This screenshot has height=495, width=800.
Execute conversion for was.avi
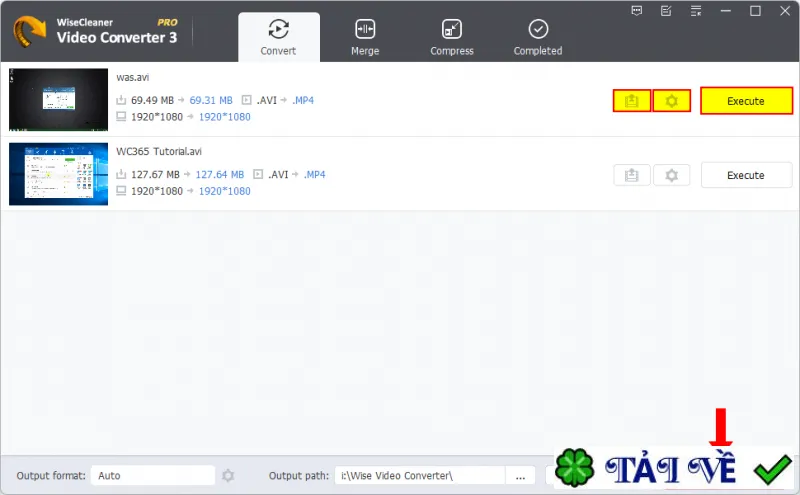point(746,101)
